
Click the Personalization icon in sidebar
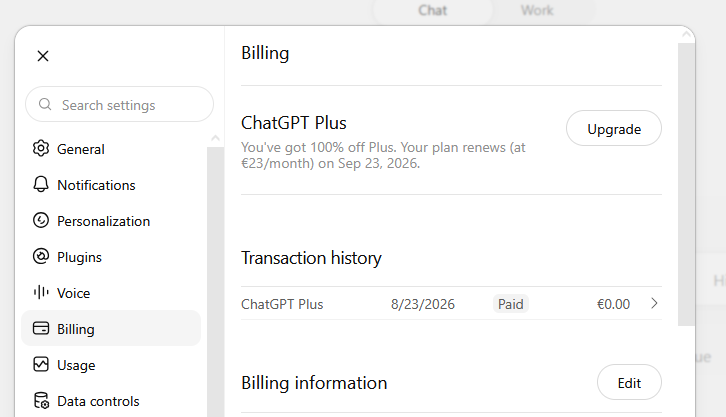coord(41,220)
